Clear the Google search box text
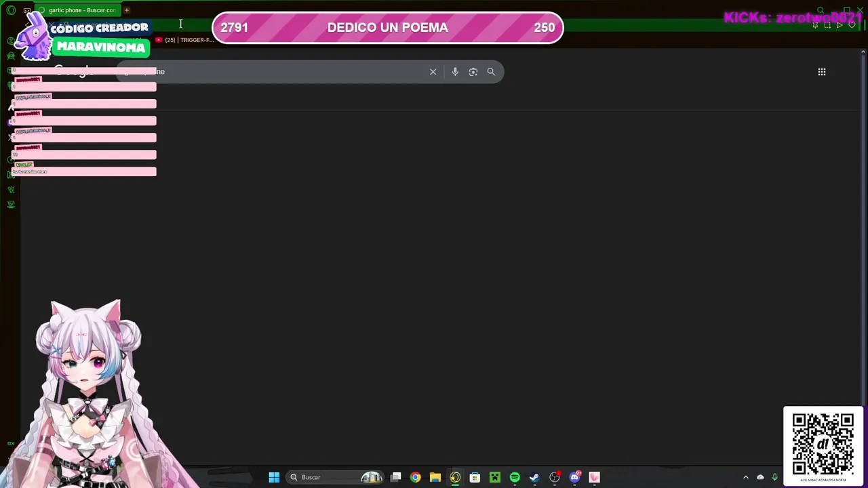This screenshot has height=488, width=868. click(x=433, y=72)
